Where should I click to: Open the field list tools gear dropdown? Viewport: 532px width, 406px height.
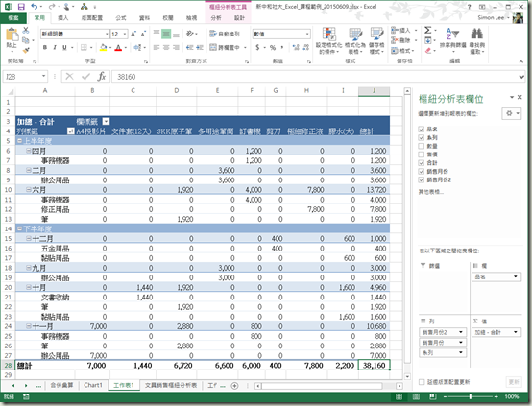tap(512, 113)
